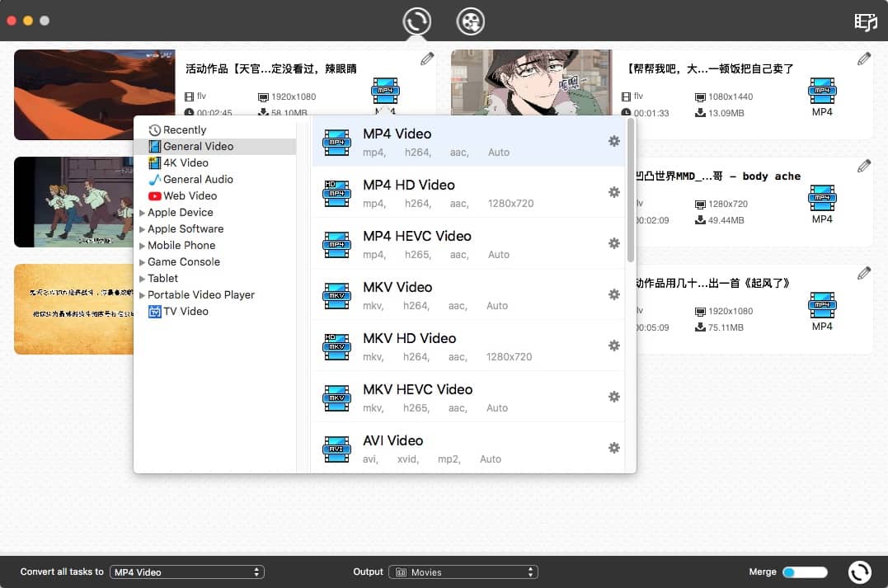
Task: Open settings gear for MKV HD Video
Action: 614,346
